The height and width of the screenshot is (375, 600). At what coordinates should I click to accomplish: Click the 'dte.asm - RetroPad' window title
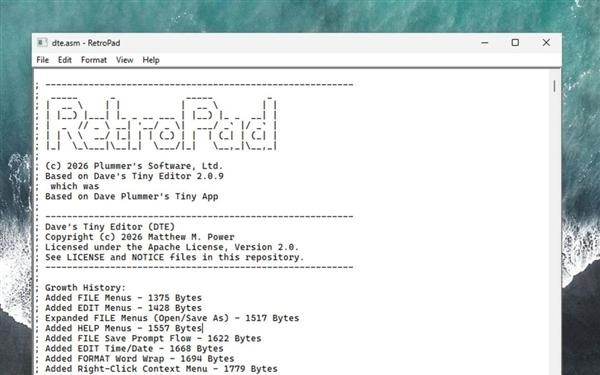(86, 43)
